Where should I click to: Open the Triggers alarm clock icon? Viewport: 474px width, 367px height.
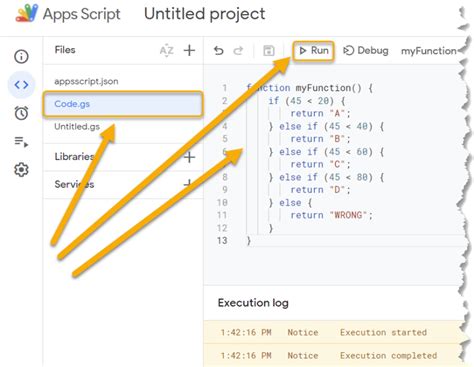tap(21, 113)
